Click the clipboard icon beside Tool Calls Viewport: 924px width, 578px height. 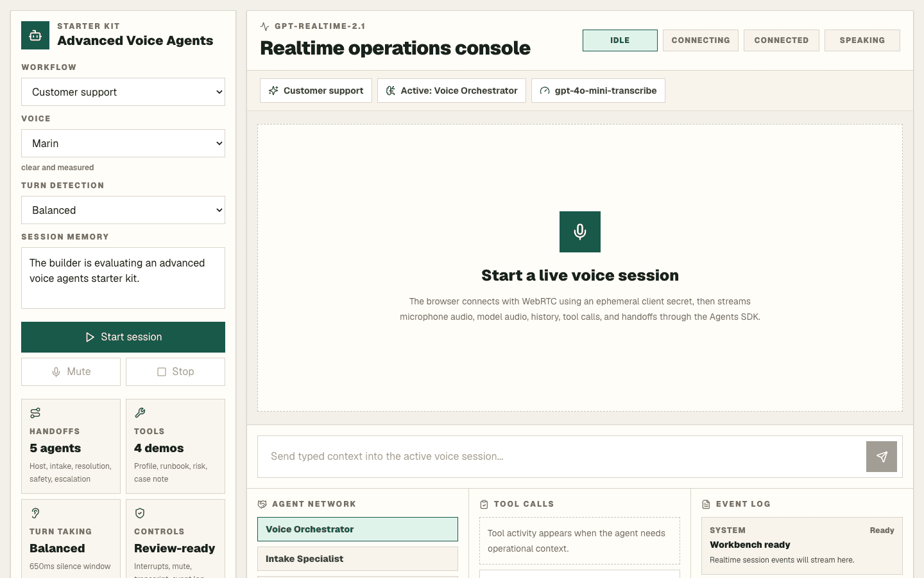click(x=484, y=504)
